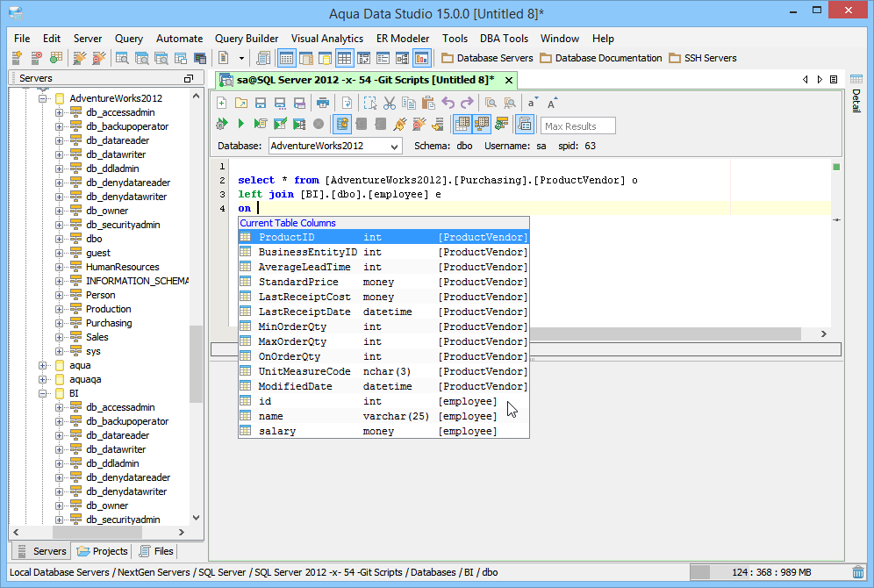Toggle the yellow panel view button in main toolbar
The image size is (874, 588).
(325, 58)
